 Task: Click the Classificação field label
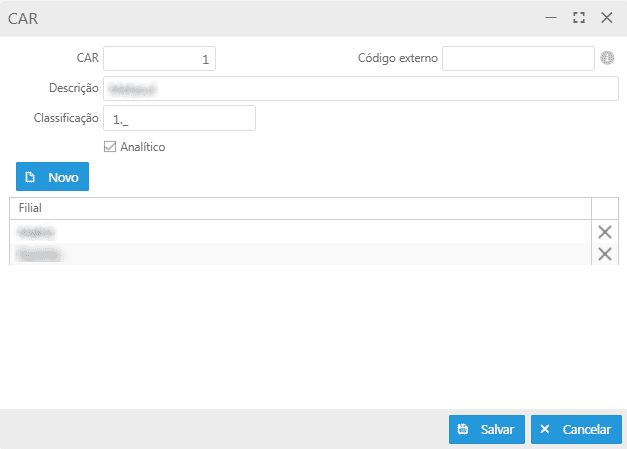click(65, 119)
